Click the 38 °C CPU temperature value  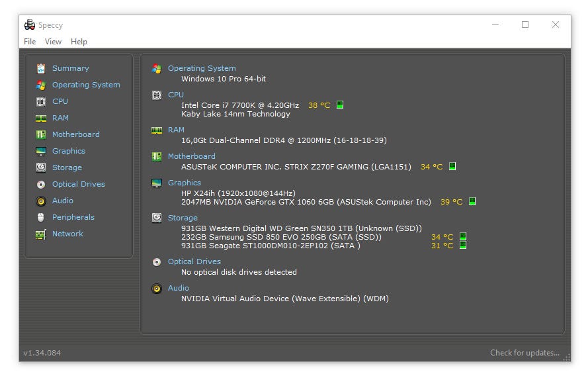(319, 105)
